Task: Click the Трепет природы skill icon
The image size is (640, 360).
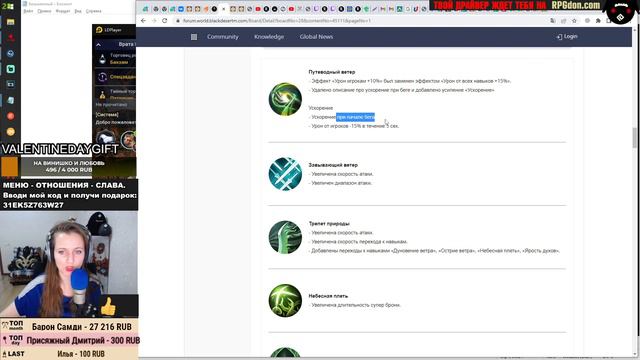Action: point(285,237)
